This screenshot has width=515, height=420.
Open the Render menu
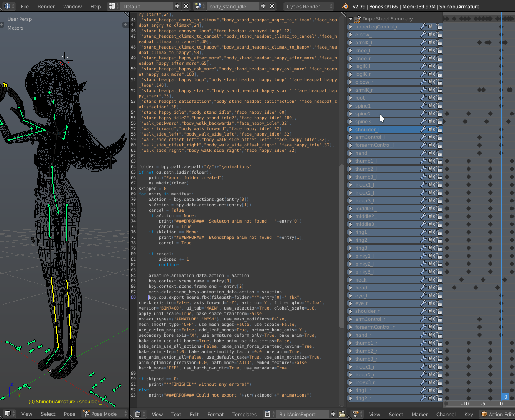click(x=46, y=7)
